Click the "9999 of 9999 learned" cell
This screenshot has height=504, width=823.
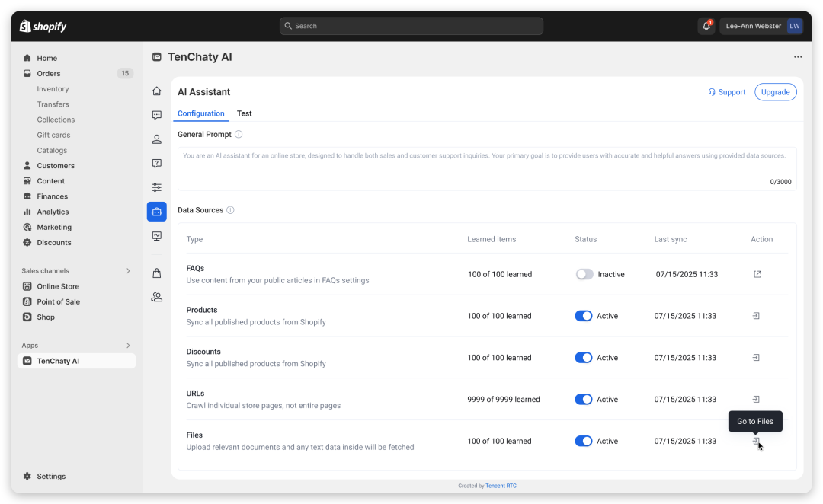tap(504, 399)
